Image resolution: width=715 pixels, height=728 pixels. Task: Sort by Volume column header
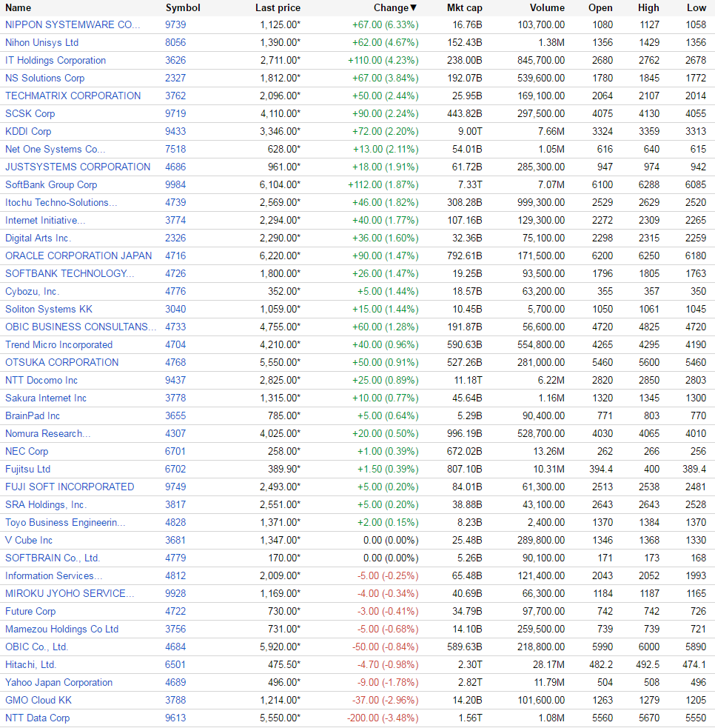point(547,8)
